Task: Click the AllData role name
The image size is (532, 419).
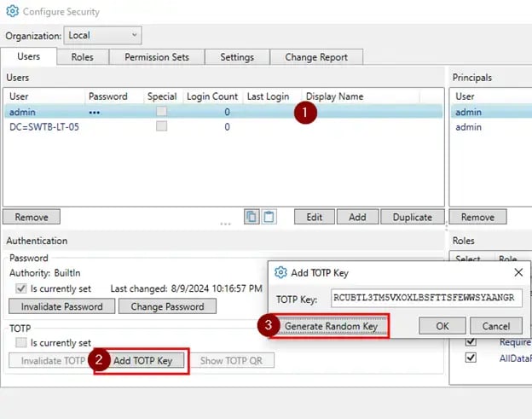Action: pyautogui.click(x=515, y=358)
